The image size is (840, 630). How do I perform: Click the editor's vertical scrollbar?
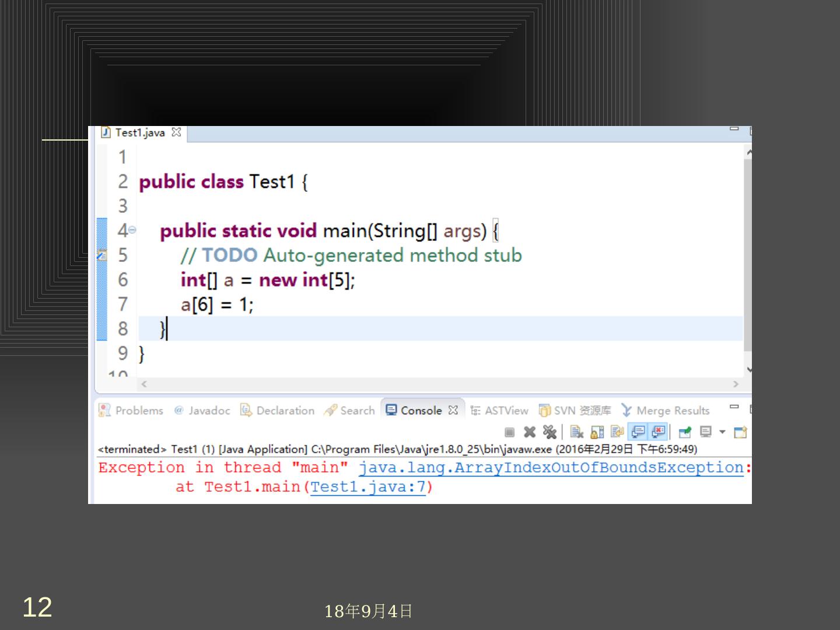tap(748, 251)
